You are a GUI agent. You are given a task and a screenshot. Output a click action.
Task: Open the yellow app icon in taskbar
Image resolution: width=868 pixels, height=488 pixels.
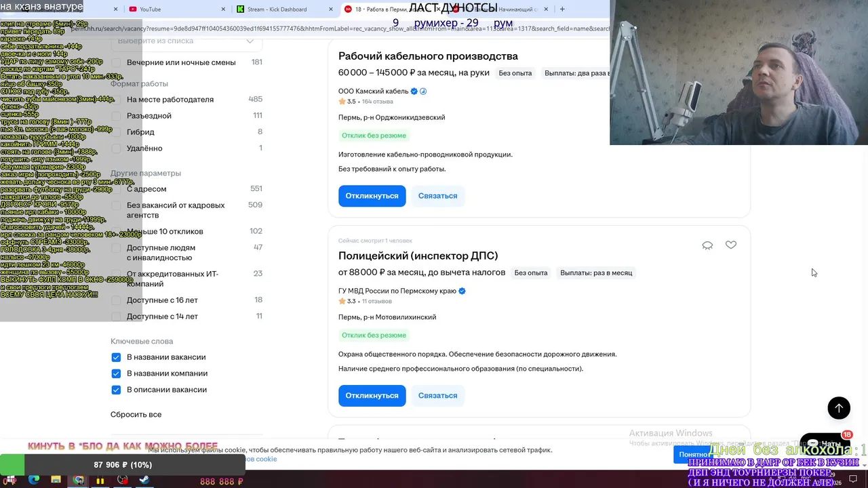coord(100,481)
